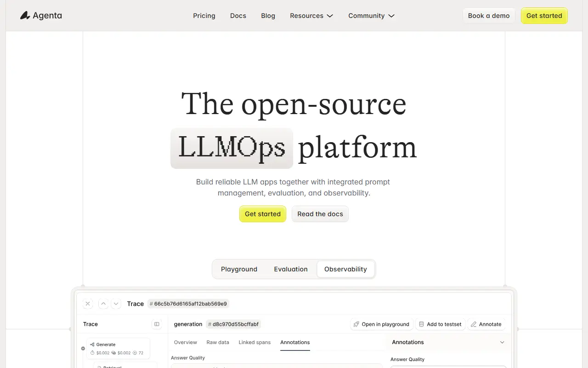Collapse the Annotations side panel chevron

point(502,342)
